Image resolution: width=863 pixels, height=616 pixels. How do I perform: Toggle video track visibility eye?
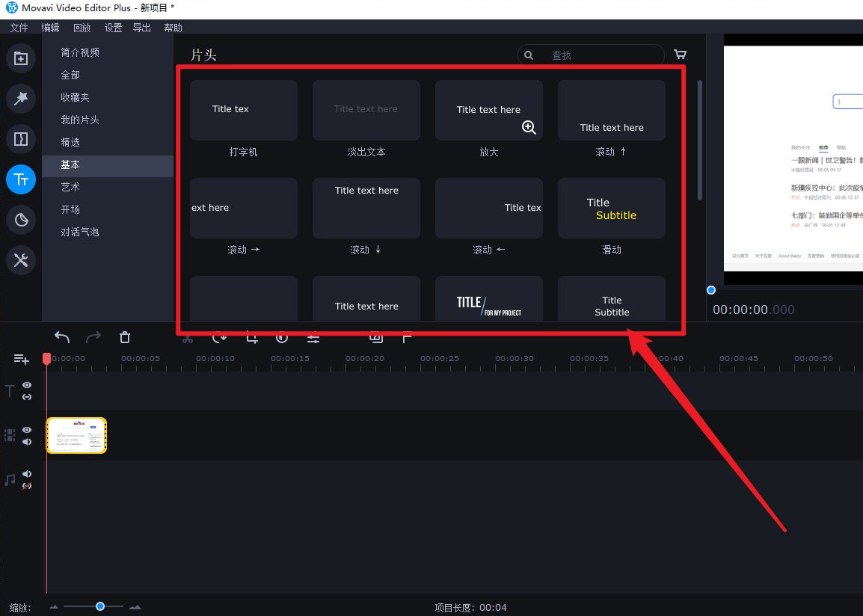pos(27,430)
